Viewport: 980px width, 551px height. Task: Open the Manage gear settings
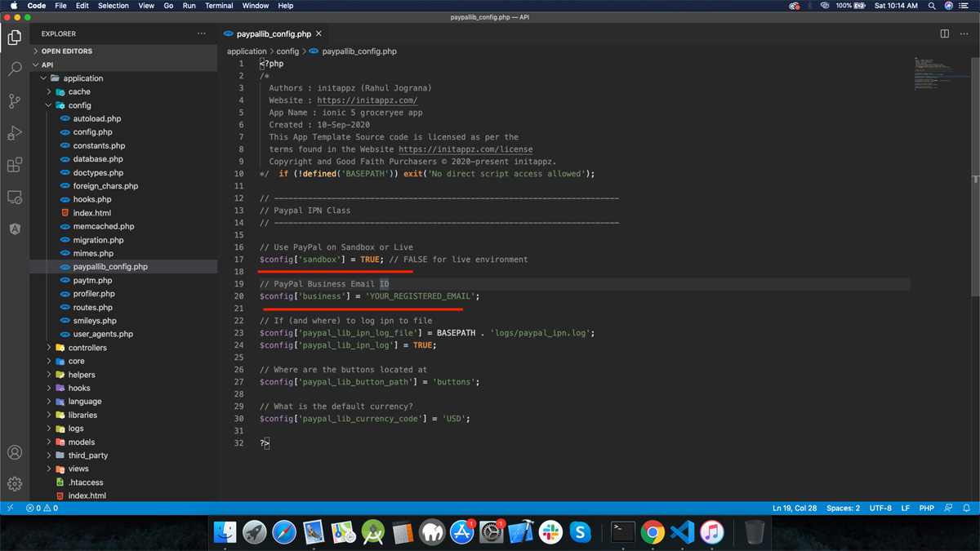pyautogui.click(x=15, y=484)
